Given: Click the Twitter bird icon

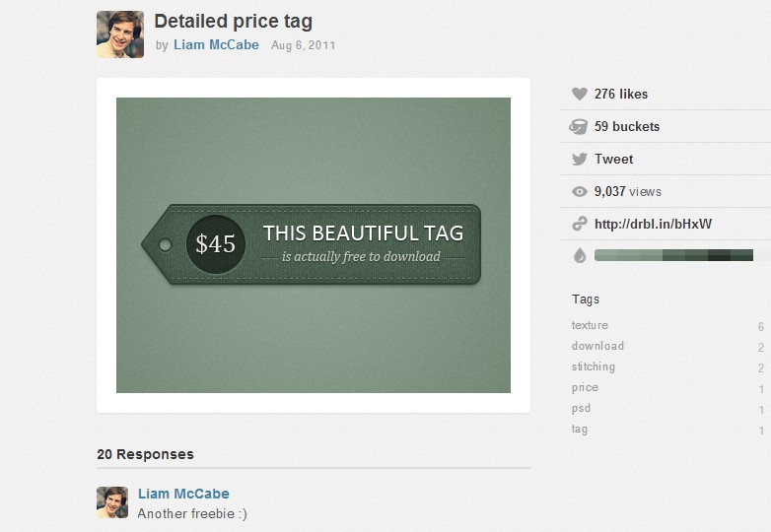Looking at the screenshot, I should (579, 160).
